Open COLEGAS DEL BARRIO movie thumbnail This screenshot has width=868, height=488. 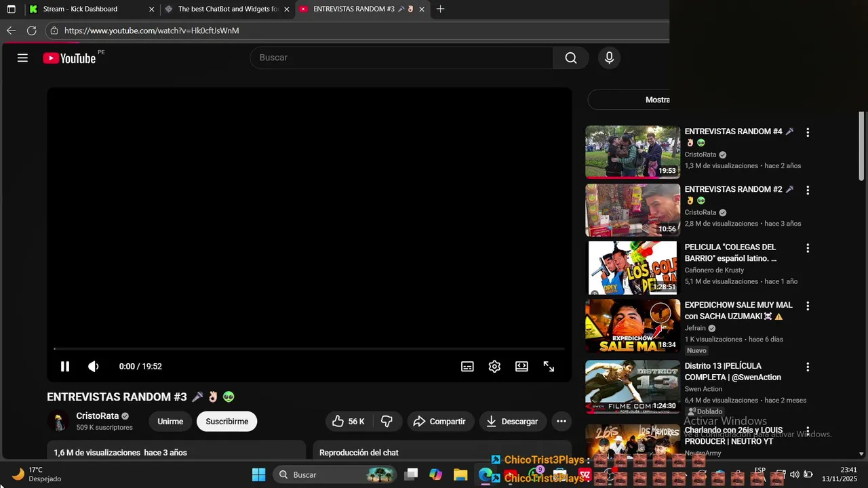point(633,268)
